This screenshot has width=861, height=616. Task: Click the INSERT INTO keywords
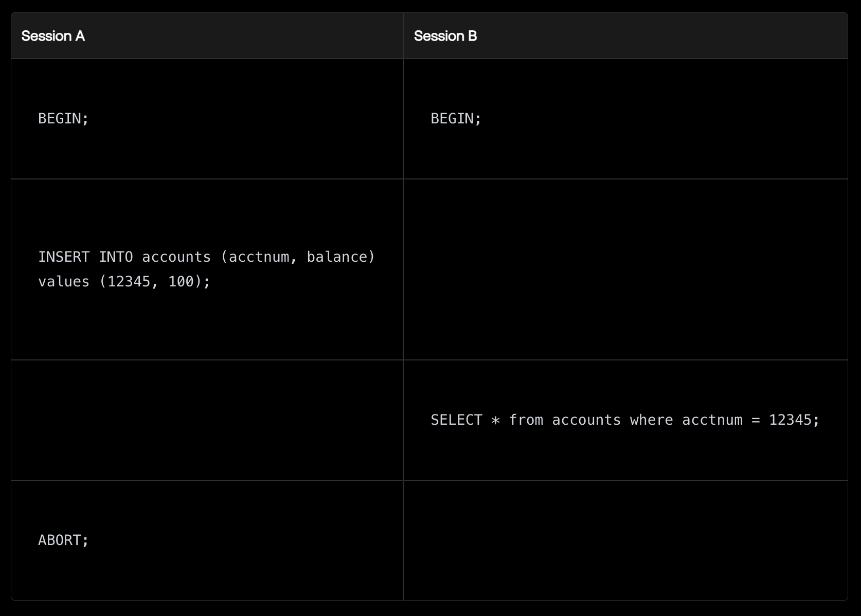click(85, 257)
